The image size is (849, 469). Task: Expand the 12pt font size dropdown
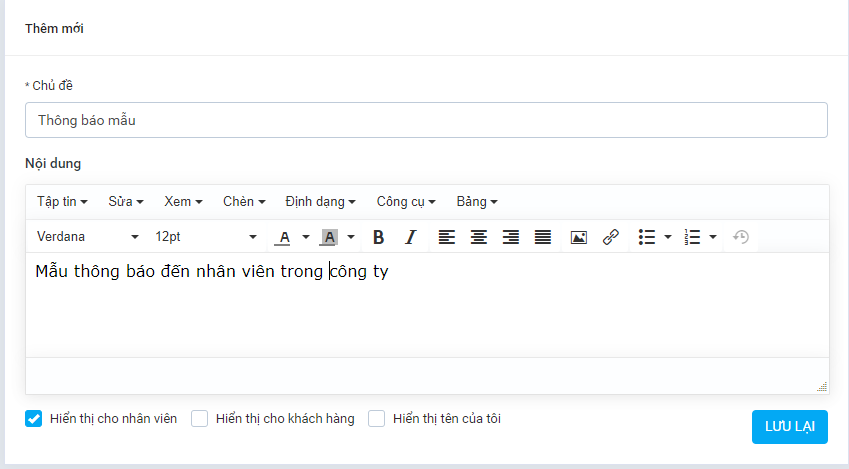tap(205, 237)
